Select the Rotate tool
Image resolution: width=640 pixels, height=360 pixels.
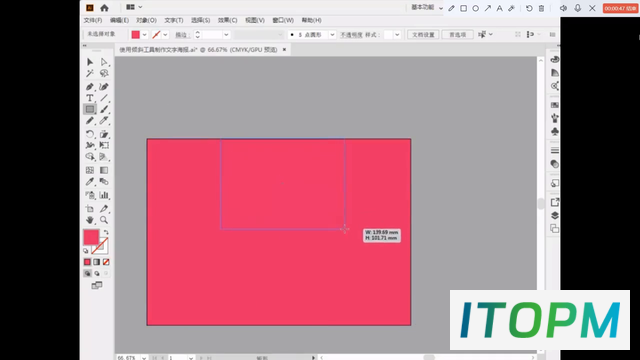pyautogui.click(x=90, y=134)
